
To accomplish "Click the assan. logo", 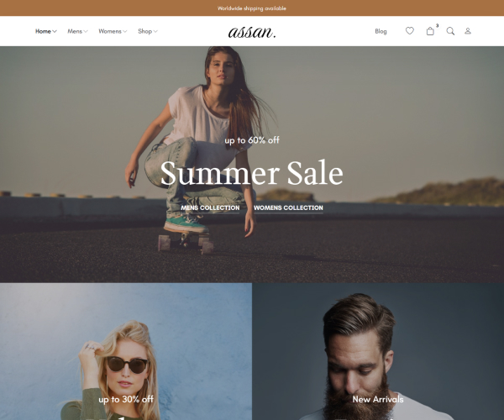I will tap(252, 32).
